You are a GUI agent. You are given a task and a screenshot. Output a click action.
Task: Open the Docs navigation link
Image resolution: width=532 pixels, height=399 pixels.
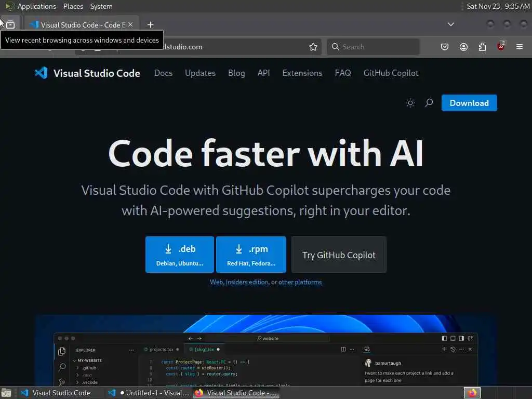pyautogui.click(x=163, y=73)
